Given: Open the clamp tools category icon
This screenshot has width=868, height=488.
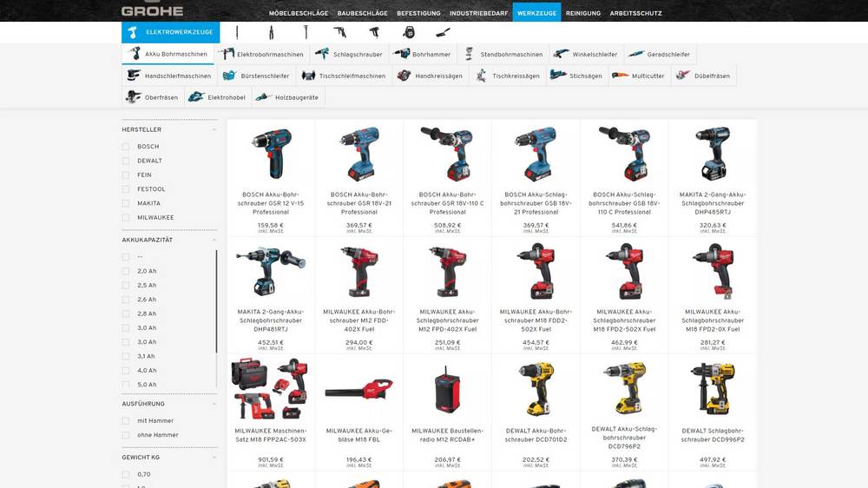Looking at the screenshot, I should [x=306, y=32].
